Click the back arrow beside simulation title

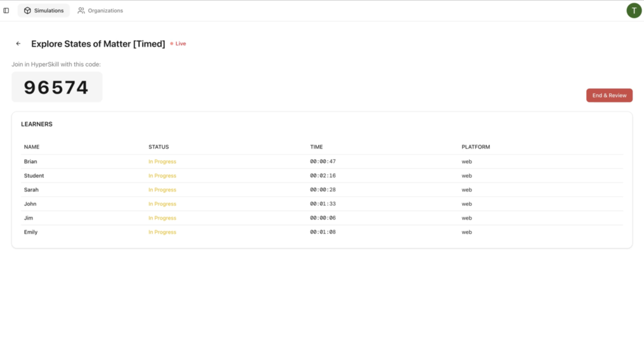point(18,43)
